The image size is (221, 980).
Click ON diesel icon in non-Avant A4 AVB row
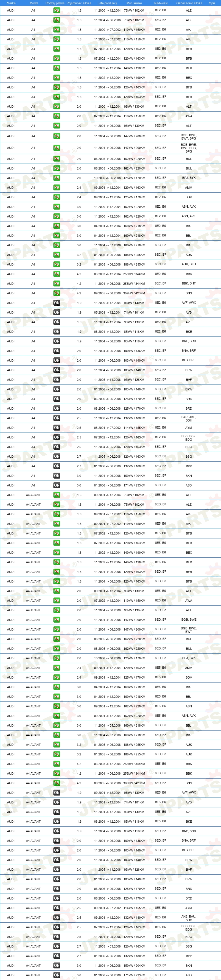click(x=56, y=312)
